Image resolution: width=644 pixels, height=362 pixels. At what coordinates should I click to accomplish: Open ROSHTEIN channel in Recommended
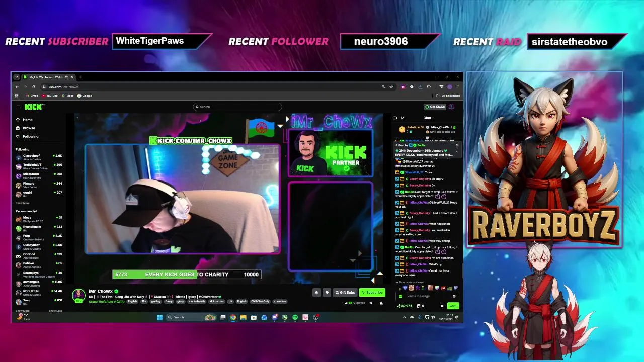[39, 292]
